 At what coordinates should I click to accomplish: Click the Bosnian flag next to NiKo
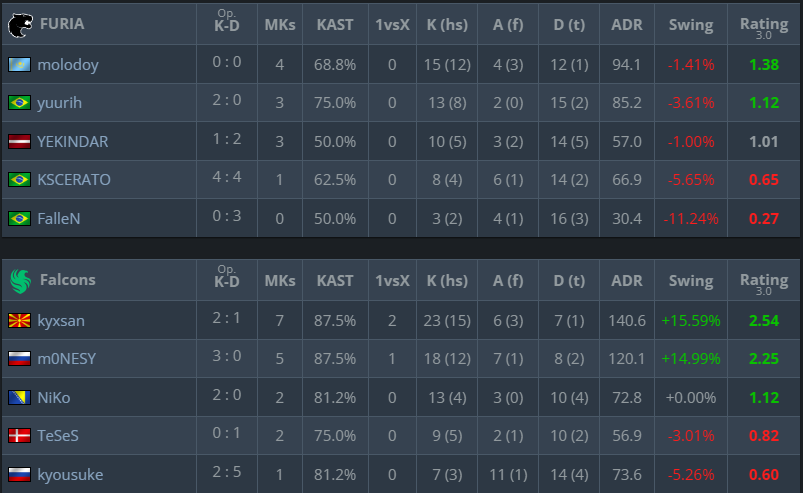pyautogui.click(x=19, y=398)
